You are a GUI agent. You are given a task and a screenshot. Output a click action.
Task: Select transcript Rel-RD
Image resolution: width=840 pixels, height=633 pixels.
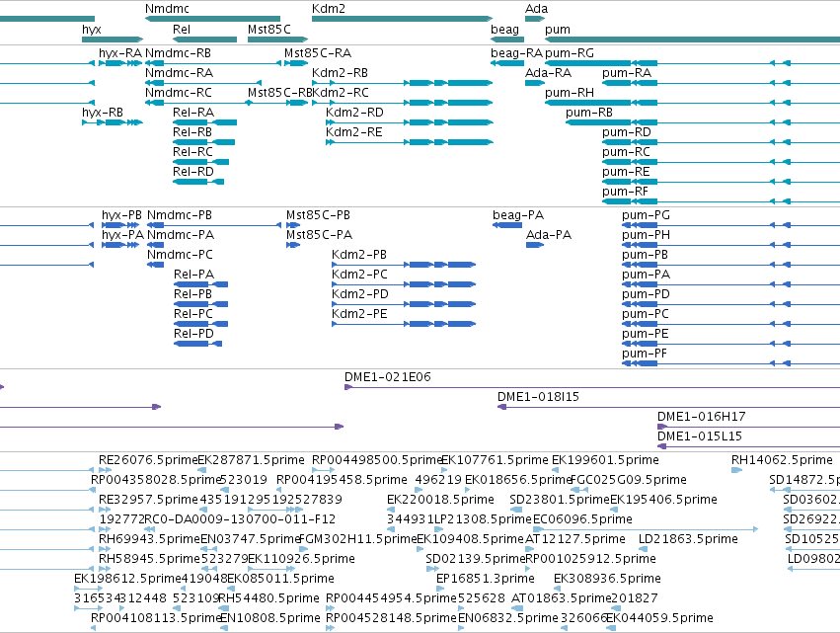point(193,172)
